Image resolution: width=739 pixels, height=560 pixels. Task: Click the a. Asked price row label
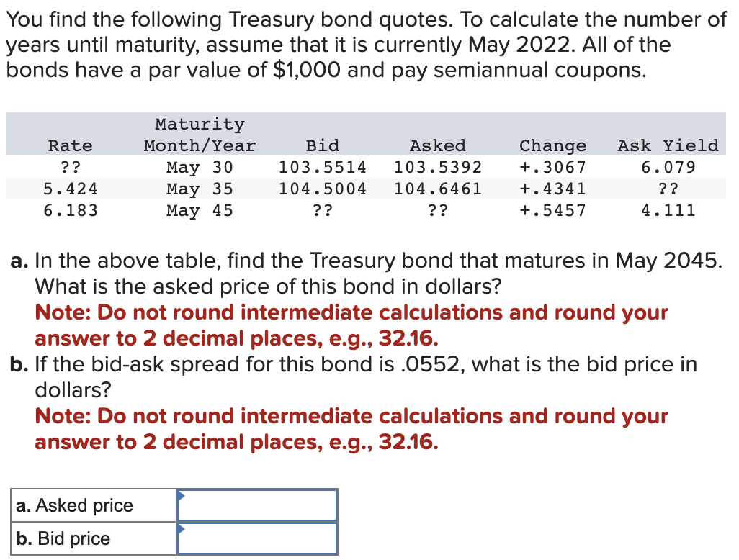click(75, 505)
